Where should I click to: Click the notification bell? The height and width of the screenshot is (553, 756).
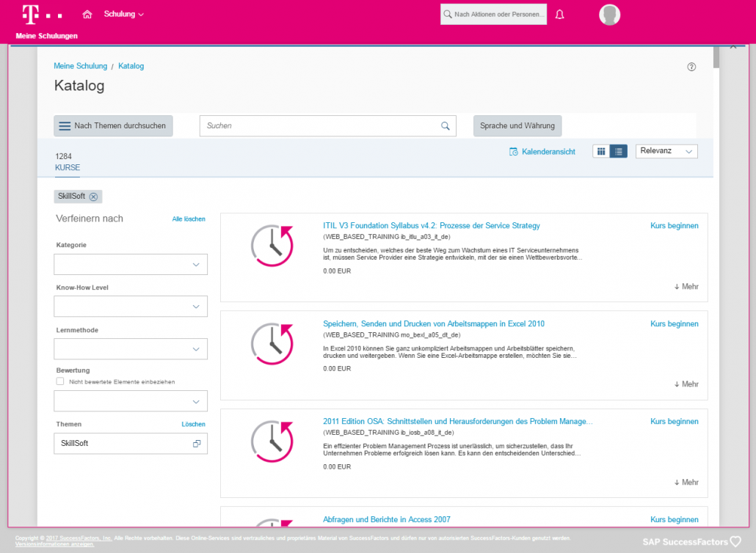tap(559, 14)
